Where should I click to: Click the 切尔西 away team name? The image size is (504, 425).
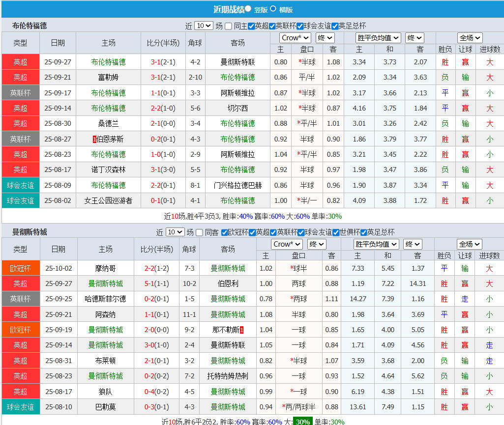coord(237,108)
